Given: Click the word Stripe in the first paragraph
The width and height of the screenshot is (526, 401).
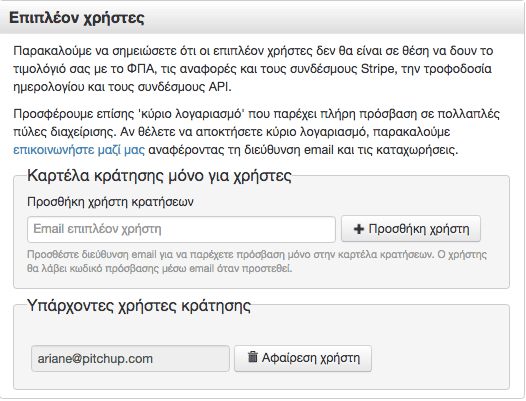Looking at the screenshot, I should point(377,68).
